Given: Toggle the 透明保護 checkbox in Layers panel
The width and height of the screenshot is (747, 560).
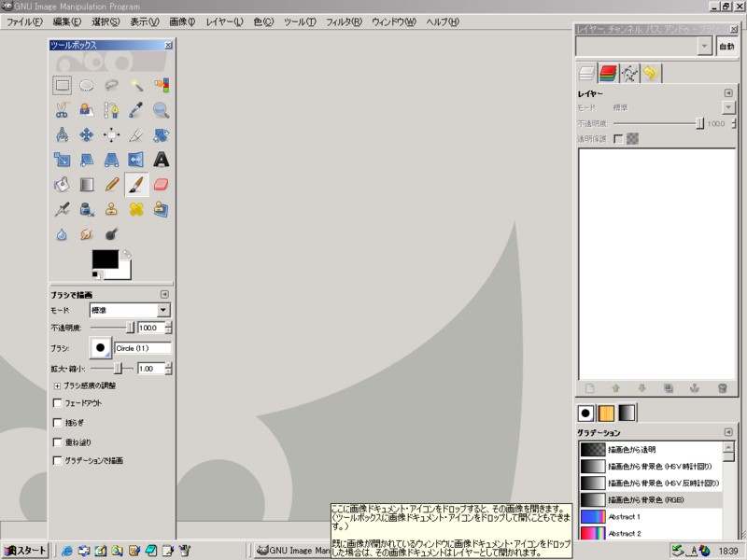Looking at the screenshot, I should 618,139.
